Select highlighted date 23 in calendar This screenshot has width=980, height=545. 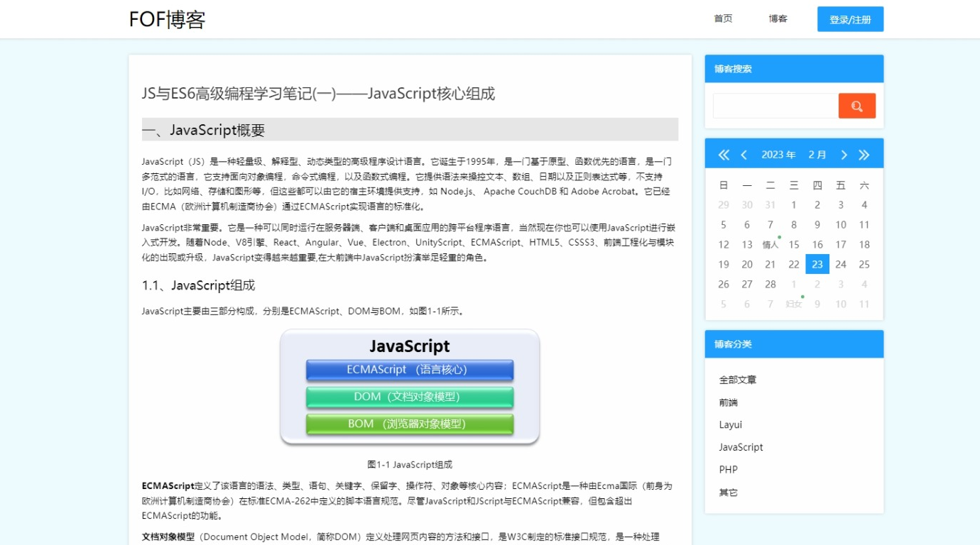[817, 264]
